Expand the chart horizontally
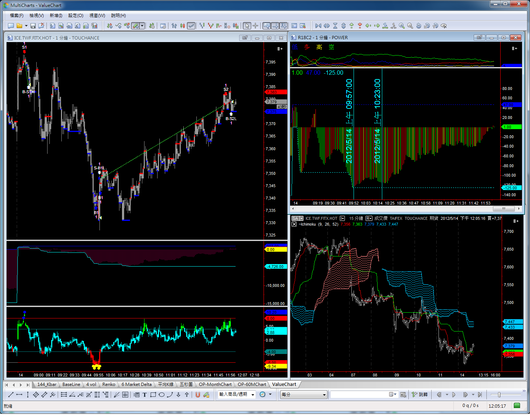The height and width of the screenshot is (420, 530). tap(327, 26)
